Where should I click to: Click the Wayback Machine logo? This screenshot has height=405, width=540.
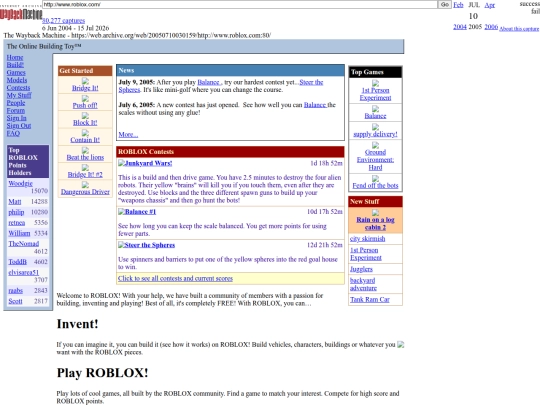(21, 14)
